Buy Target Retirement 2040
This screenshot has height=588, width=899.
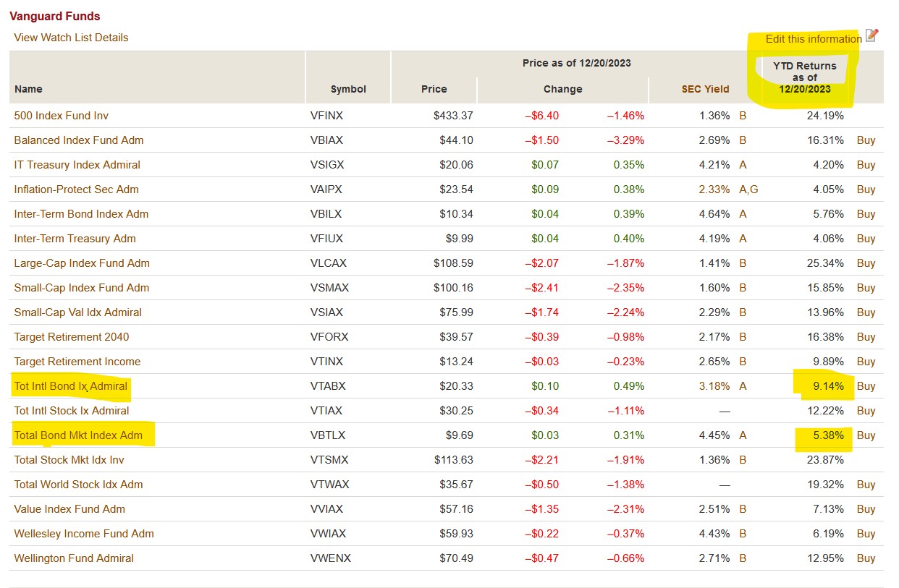866,337
